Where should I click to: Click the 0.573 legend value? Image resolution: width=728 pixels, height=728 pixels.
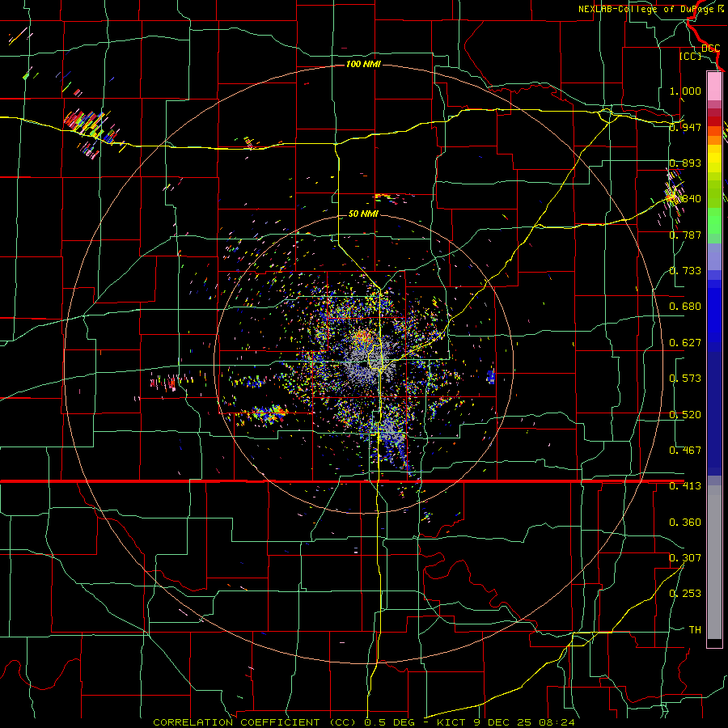(685, 379)
